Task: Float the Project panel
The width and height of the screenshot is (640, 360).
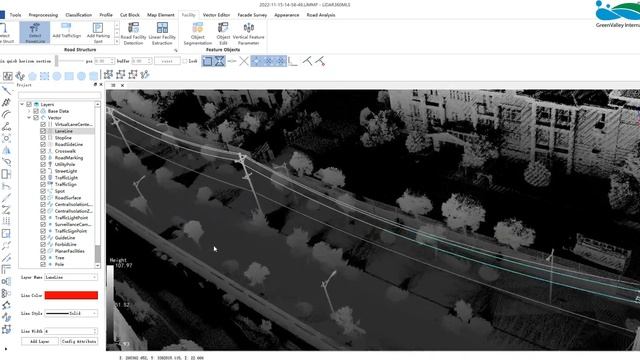Action: click(95, 84)
